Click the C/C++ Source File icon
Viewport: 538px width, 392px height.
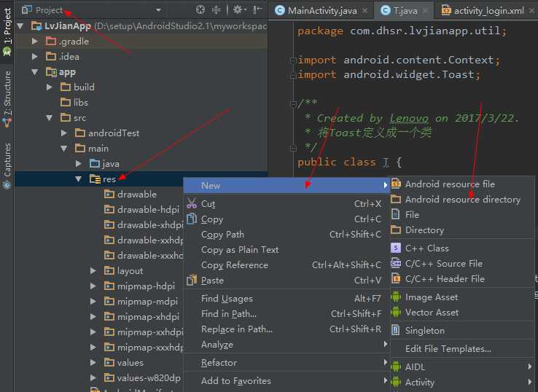click(x=396, y=263)
